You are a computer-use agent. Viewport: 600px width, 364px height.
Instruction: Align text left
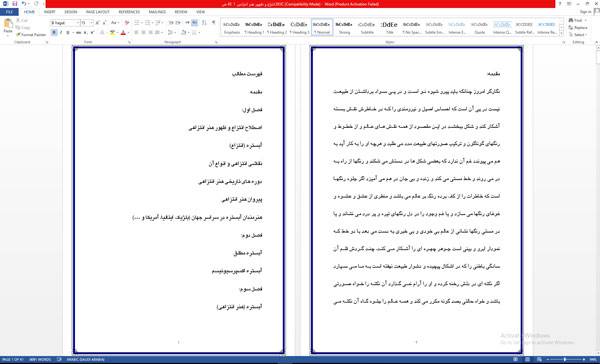pyautogui.click(x=136, y=33)
